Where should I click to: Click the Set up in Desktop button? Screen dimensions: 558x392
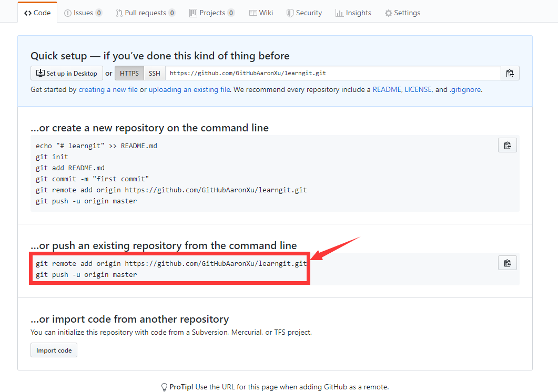pos(66,74)
